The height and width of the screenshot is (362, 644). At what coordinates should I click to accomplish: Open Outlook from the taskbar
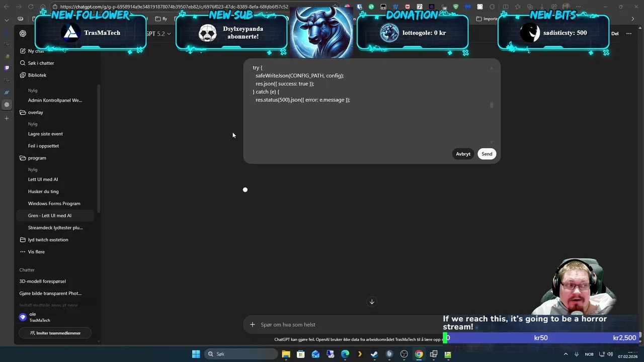pos(315,354)
